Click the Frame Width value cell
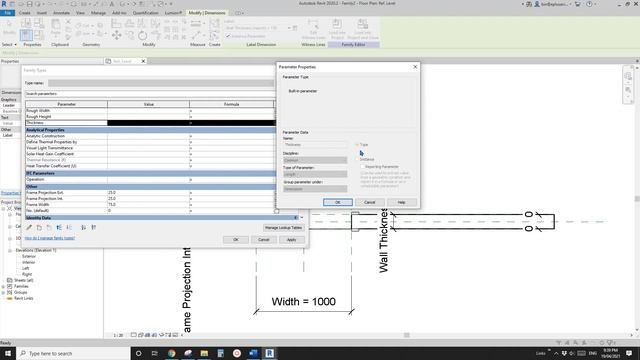The height and width of the screenshot is (360, 640). [x=149, y=204]
